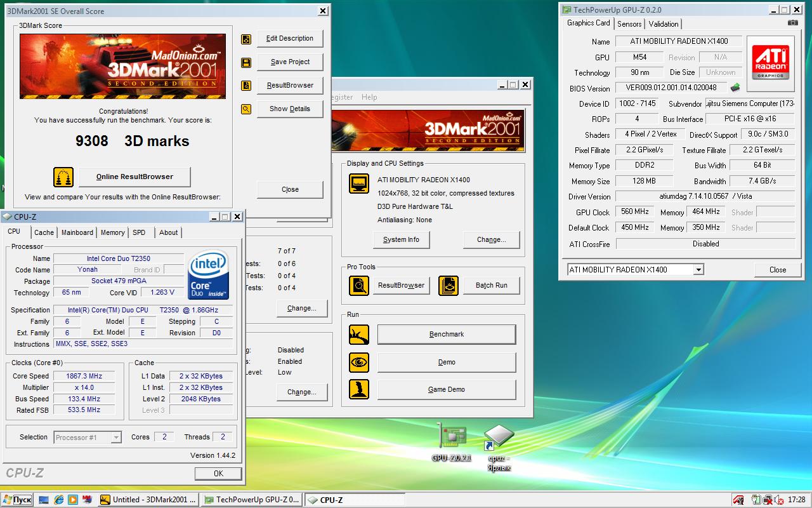Open the About tab in CPU-Z

point(169,232)
